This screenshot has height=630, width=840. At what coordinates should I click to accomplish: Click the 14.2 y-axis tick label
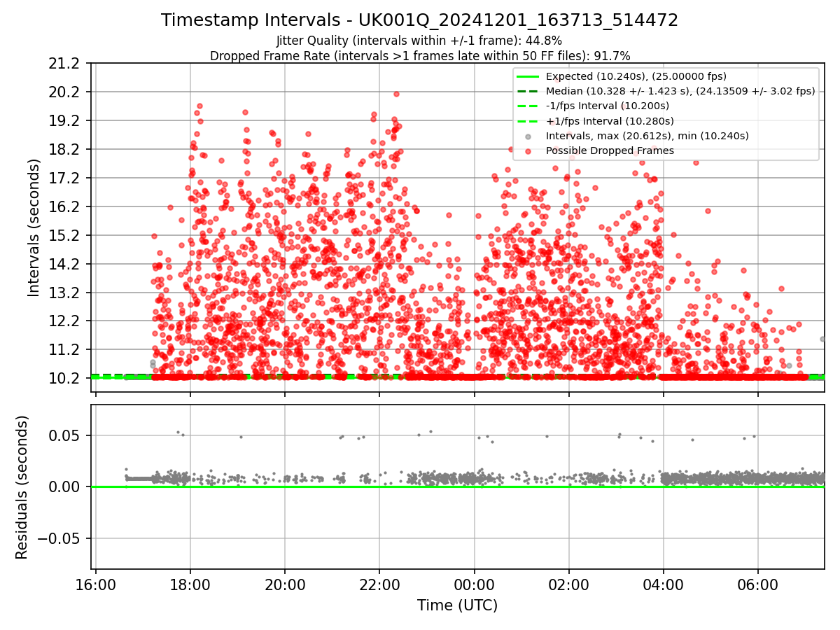tap(66, 264)
